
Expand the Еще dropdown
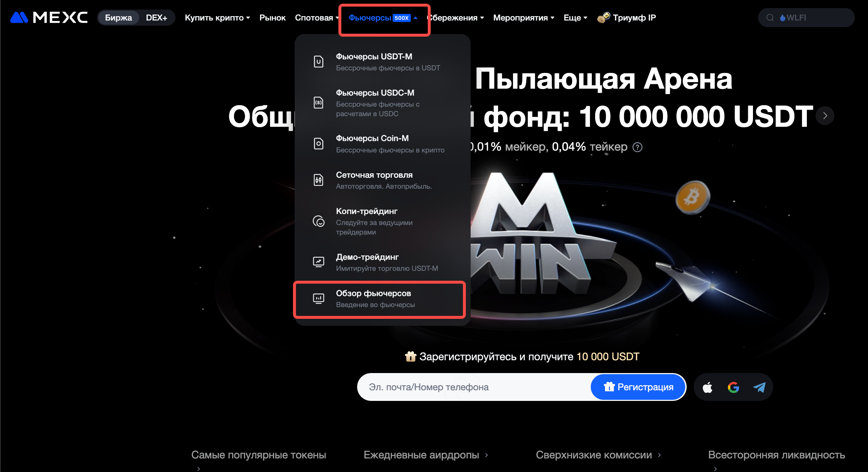(x=575, y=18)
